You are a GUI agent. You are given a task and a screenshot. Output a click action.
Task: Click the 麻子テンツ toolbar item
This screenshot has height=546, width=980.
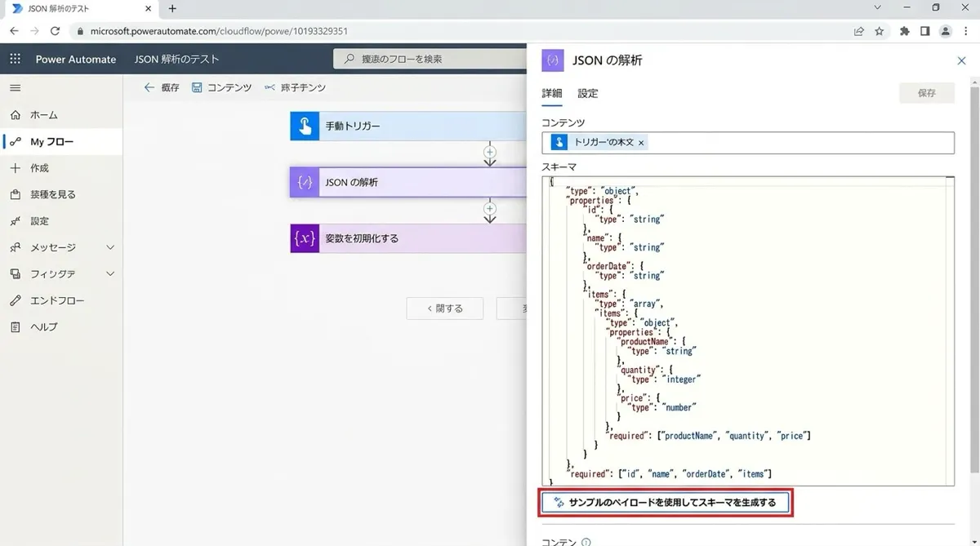(x=295, y=87)
